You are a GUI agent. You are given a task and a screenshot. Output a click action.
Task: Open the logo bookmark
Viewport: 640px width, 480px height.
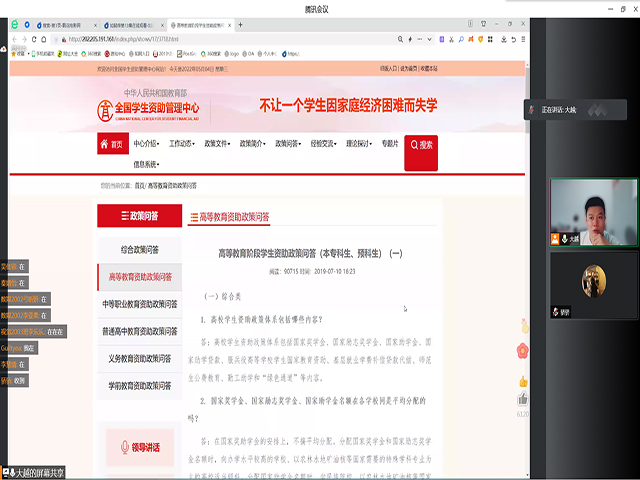coord(232,53)
